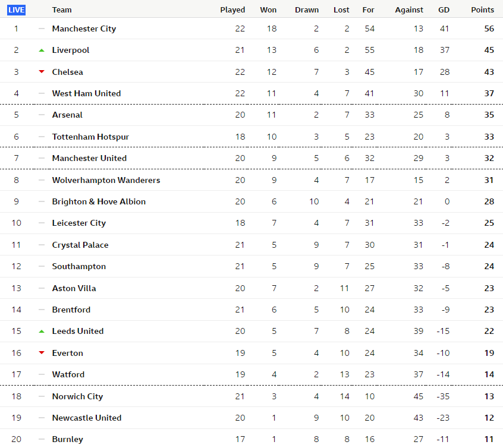Click the Points column header
Screen dimensions: 503x448
[x=482, y=10]
